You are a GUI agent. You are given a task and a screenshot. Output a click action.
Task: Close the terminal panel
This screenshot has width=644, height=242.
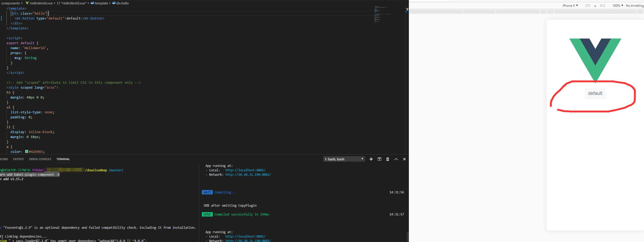pyautogui.click(x=404, y=159)
